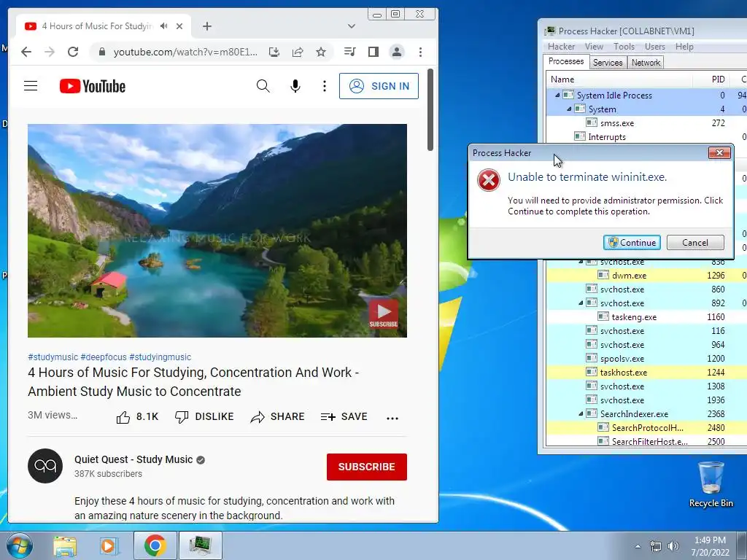Dislike the video
747x560 pixels.
click(204, 416)
